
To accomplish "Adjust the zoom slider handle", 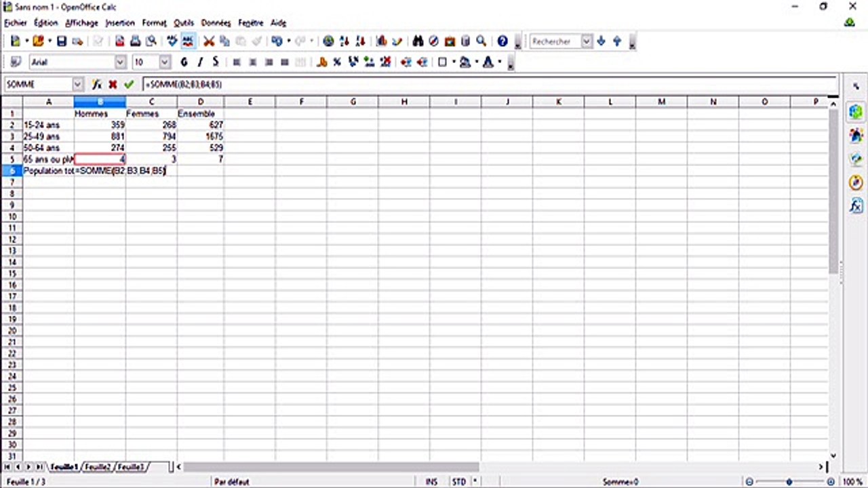I will 789,482.
